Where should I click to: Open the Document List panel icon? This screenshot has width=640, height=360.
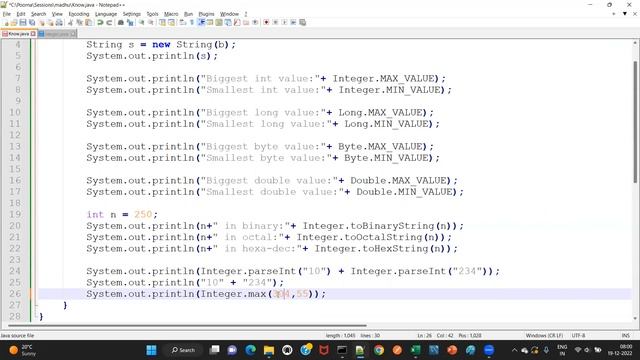pyautogui.click(x=228, y=22)
